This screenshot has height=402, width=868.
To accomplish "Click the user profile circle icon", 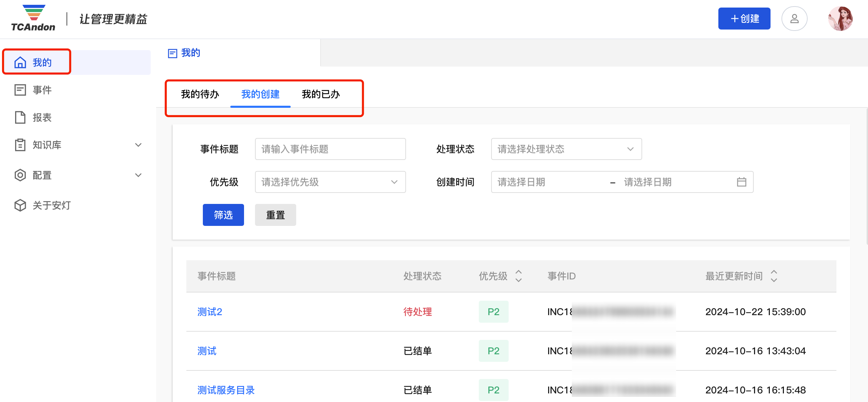I will 794,19.
